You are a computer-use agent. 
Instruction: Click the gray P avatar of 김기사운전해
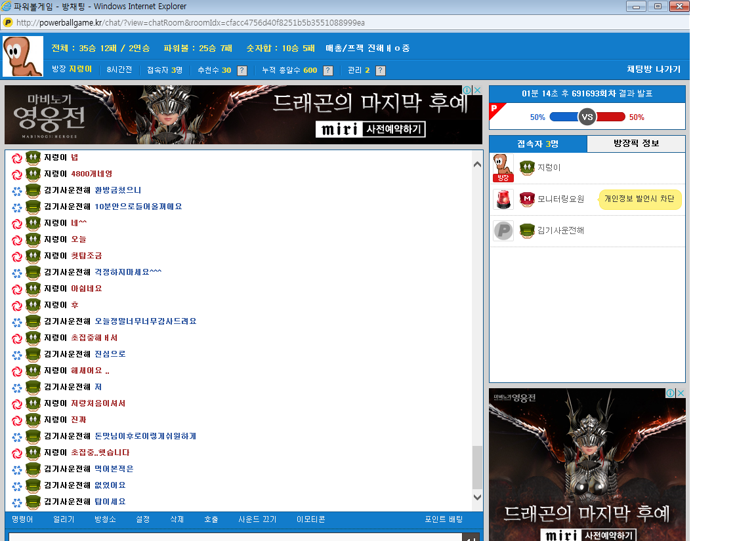(503, 231)
